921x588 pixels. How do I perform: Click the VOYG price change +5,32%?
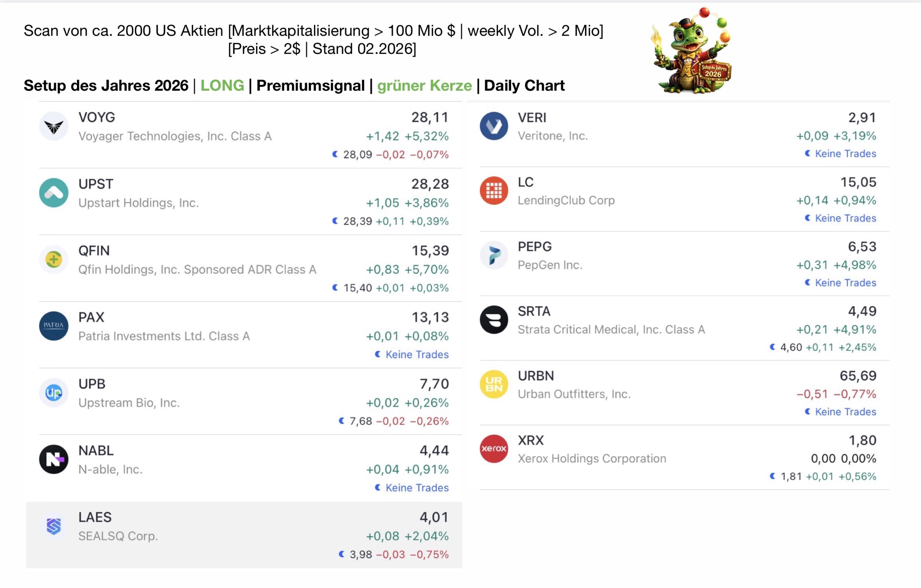[427, 136]
